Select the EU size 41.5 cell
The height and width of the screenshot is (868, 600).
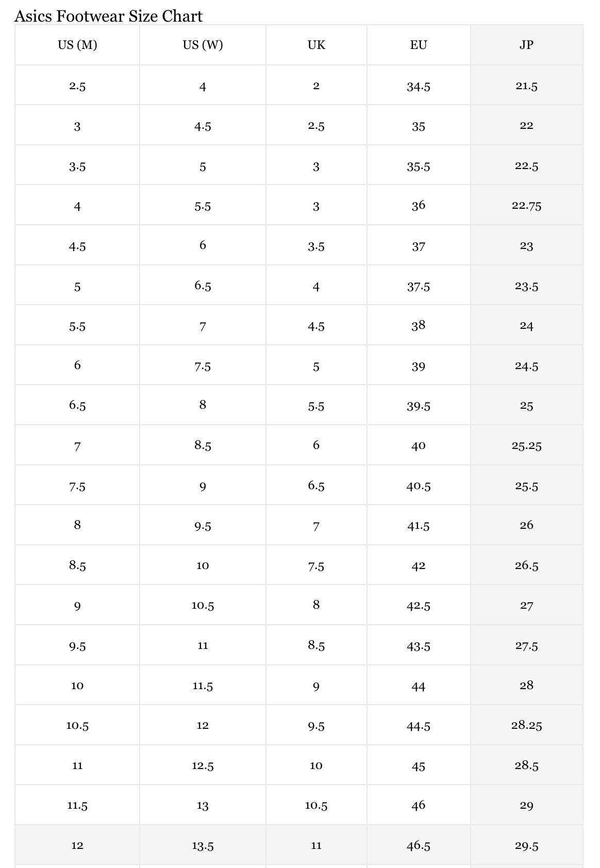418,526
